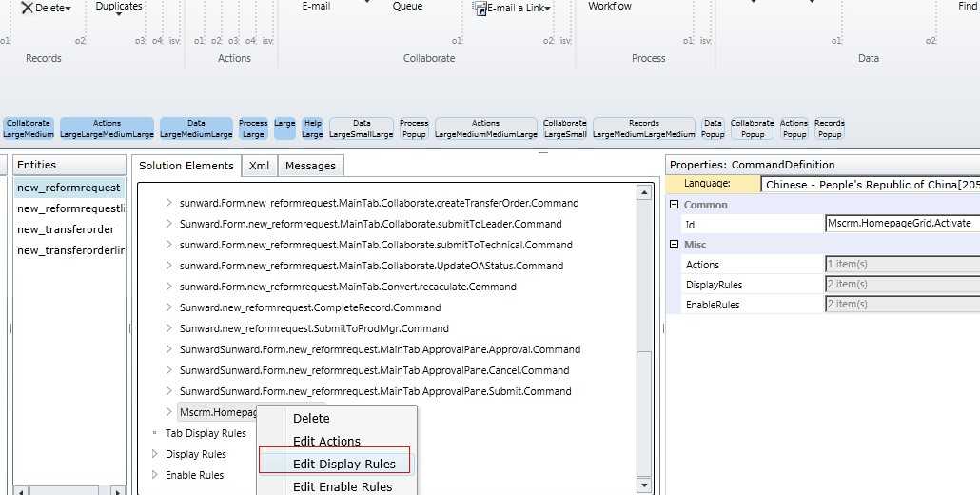Image resolution: width=980 pixels, height=495 pixels.
Task: Collapse the Misc property section
Action: coord(674,245)
